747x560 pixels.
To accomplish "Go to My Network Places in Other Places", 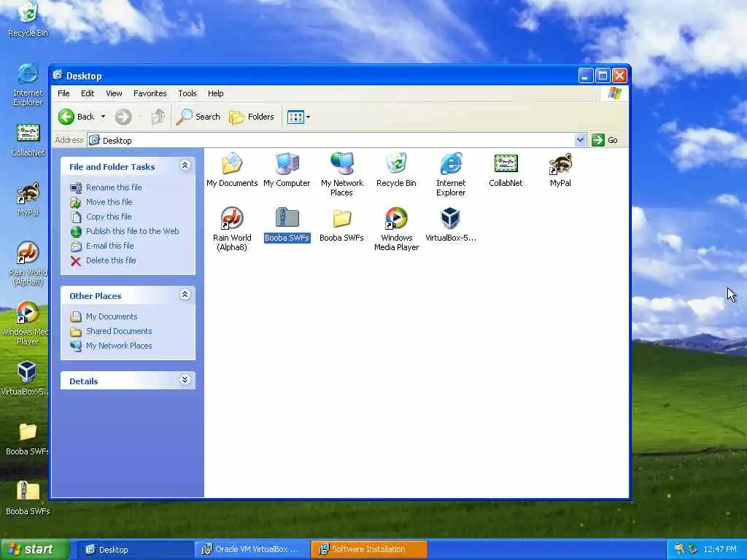I will click(x=119, y=346).
